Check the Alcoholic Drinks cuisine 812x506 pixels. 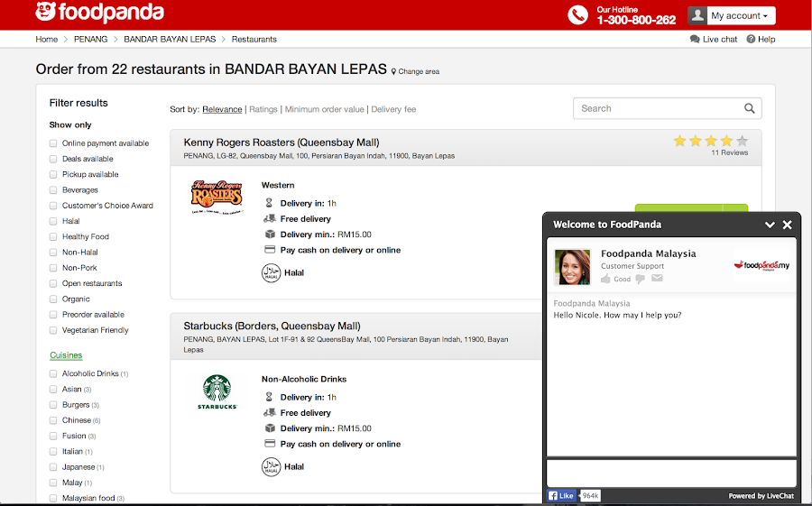point(53,373)
